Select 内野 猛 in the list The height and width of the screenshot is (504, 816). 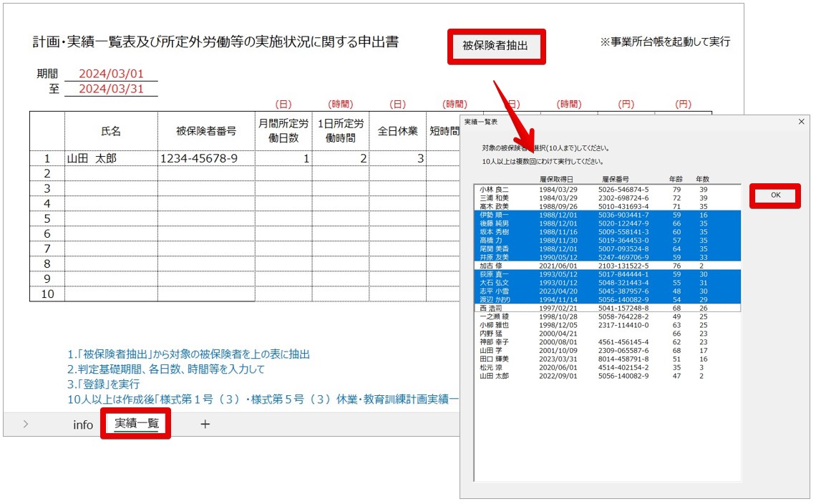tap(607, 334)
